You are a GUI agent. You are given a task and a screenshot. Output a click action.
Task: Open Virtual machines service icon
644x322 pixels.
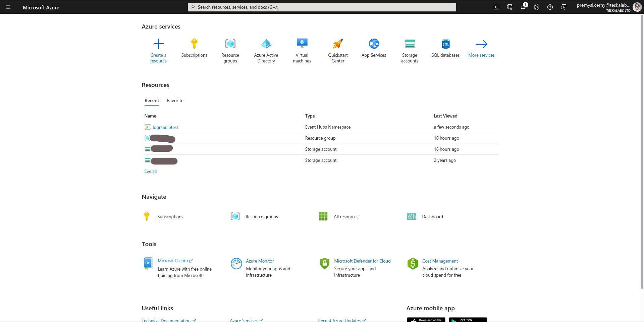tap(302, 44)
